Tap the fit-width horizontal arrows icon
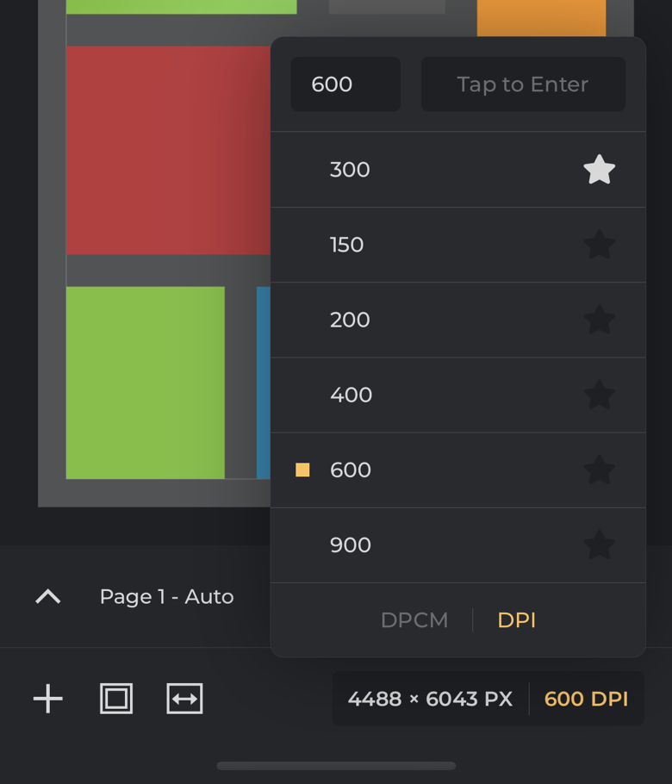 coord(184,699)
